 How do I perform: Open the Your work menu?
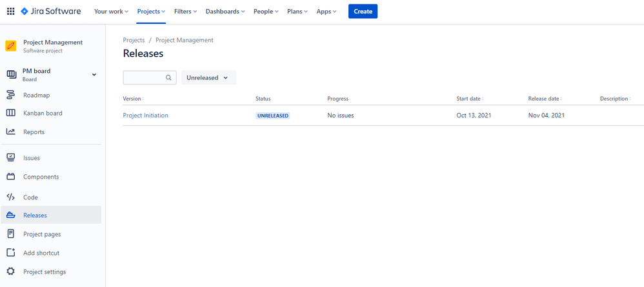111,12
